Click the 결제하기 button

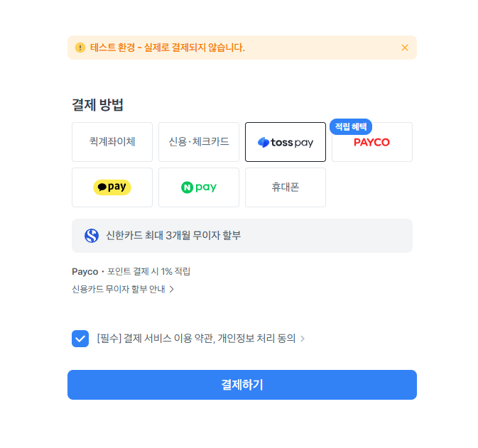pos(242,385)
